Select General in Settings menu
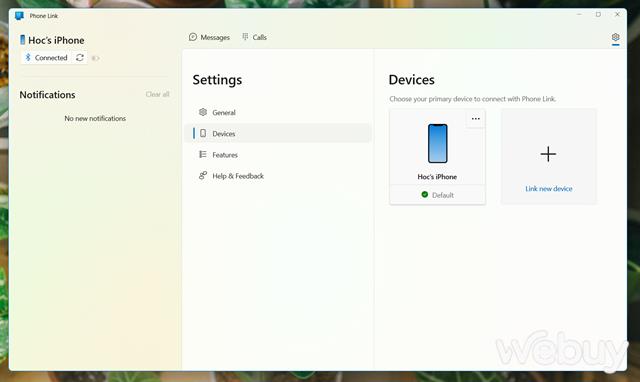 278,112
